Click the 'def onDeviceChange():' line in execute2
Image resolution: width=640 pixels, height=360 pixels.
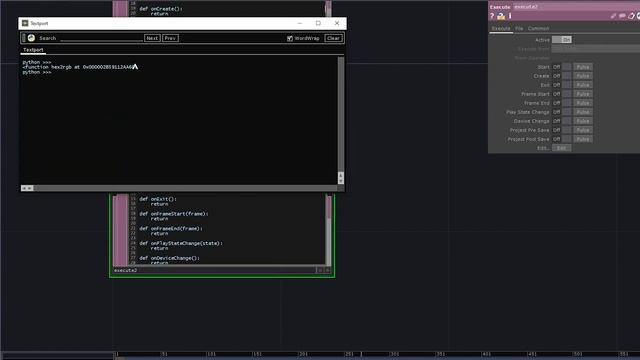click(x=169, y=258)
